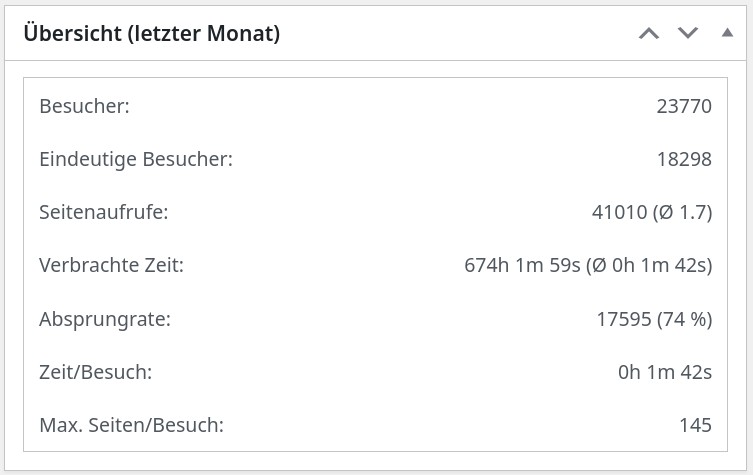The width and height of the screenshot is (753, 475).
Task: Click the Übersicht (letzter Monat) title
Action: (x=151, y=34)
